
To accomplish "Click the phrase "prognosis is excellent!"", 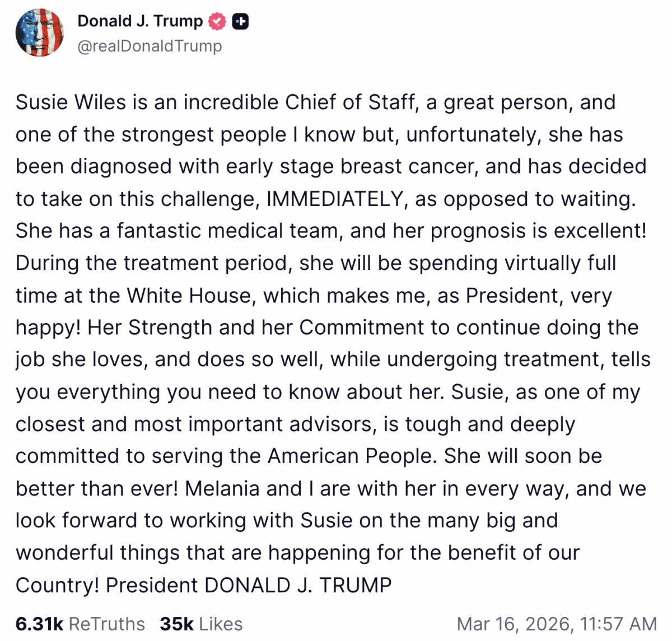I will [538, 231].
